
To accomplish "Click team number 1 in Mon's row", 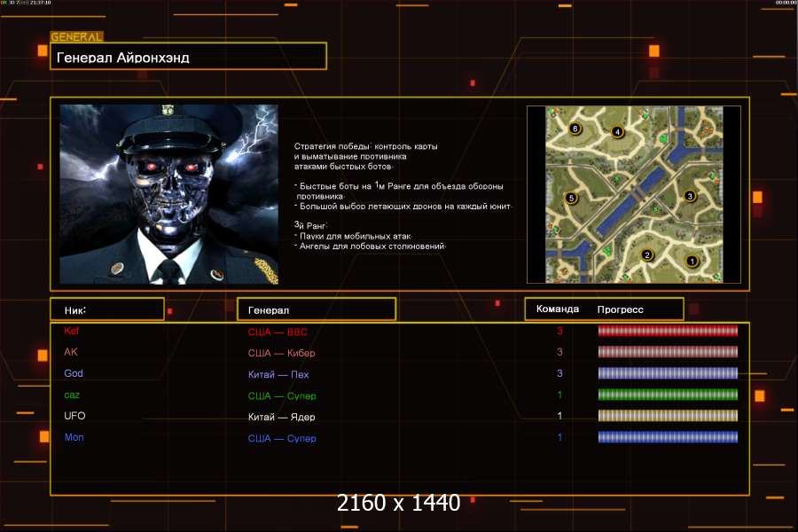I will point(559,437).
